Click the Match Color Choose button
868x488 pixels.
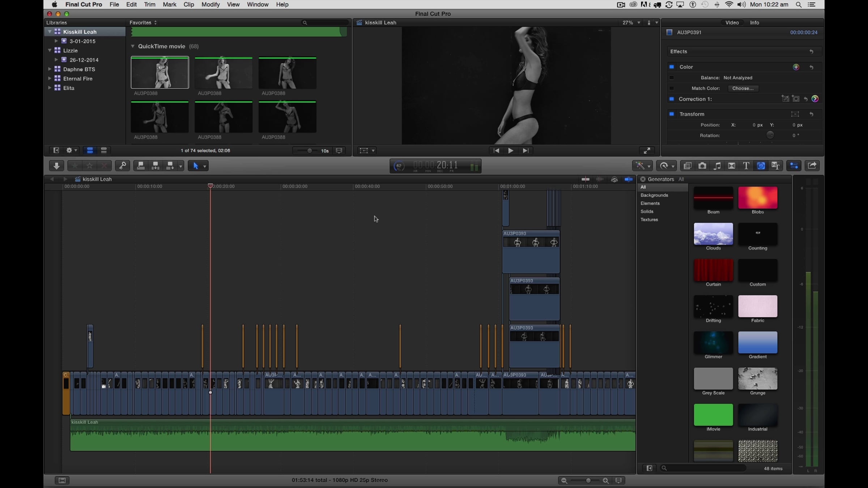coord(743,88)
